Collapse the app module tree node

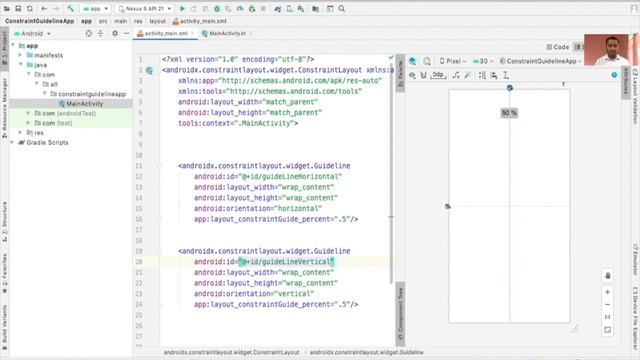(13, 46)
